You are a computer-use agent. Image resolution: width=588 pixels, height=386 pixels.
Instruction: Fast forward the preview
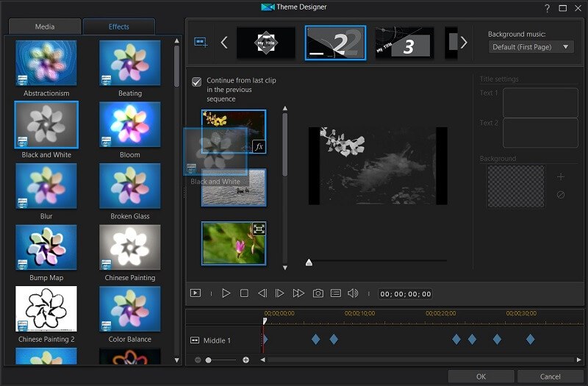(x=298, y=293)
